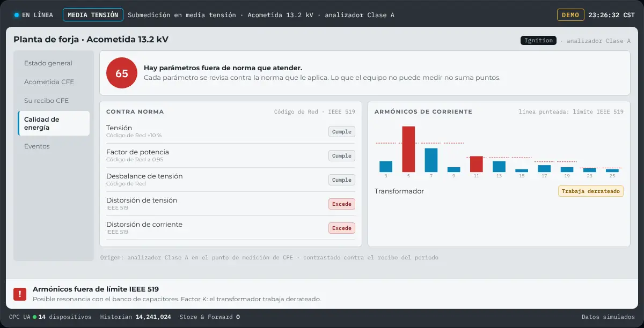Select the red 5th harmonic bar

[x=408, y=149]
